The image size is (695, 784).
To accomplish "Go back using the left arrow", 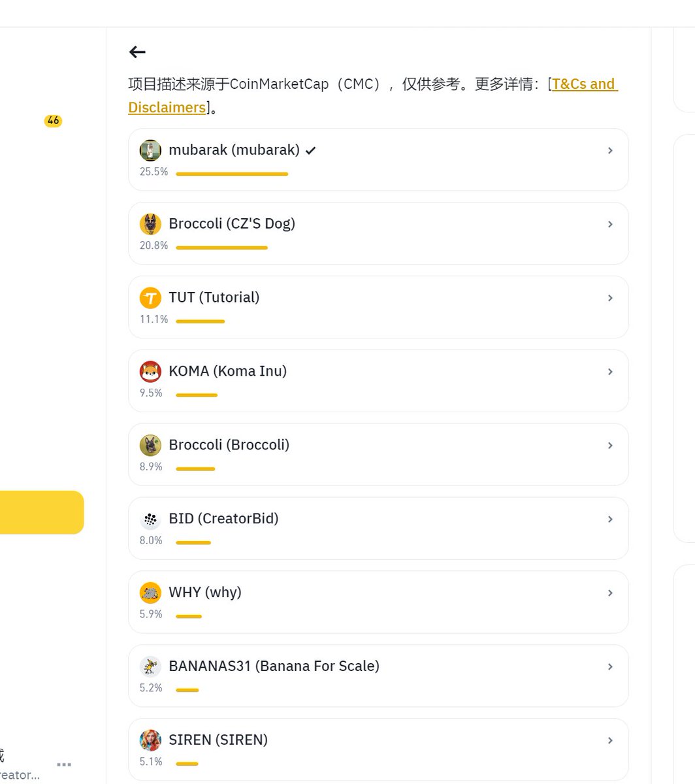I will click(x=137, y=52).
